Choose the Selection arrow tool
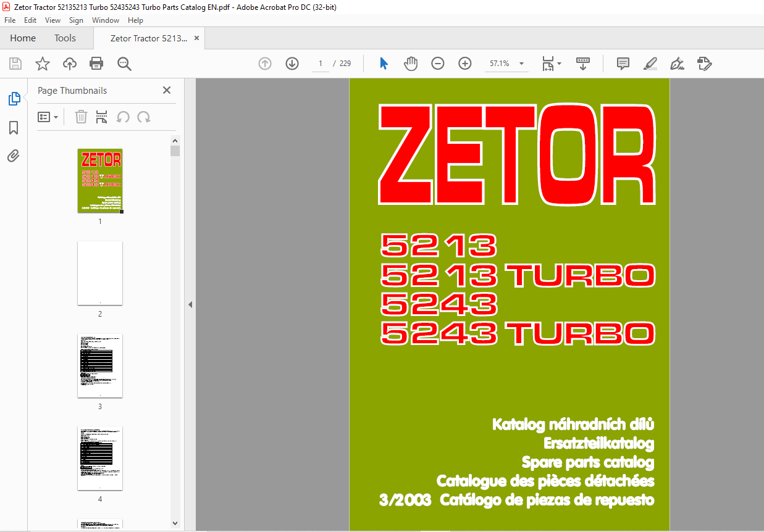Image resolution: width=764 pixels, height=532 pixels. point(384,64)
